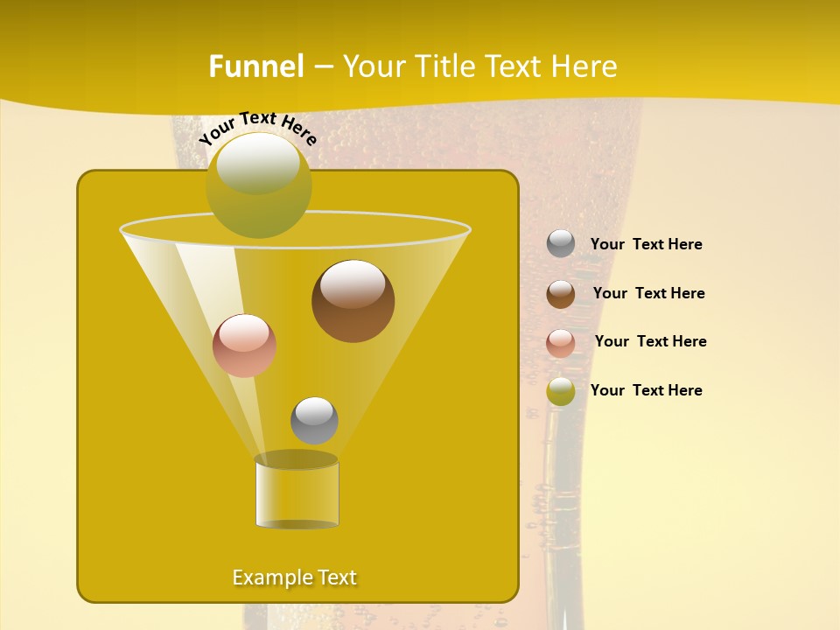Select the brown sphere inside the funnel
Screen dimensions: 840x630
pyautogui.click(x=353, y=301)
